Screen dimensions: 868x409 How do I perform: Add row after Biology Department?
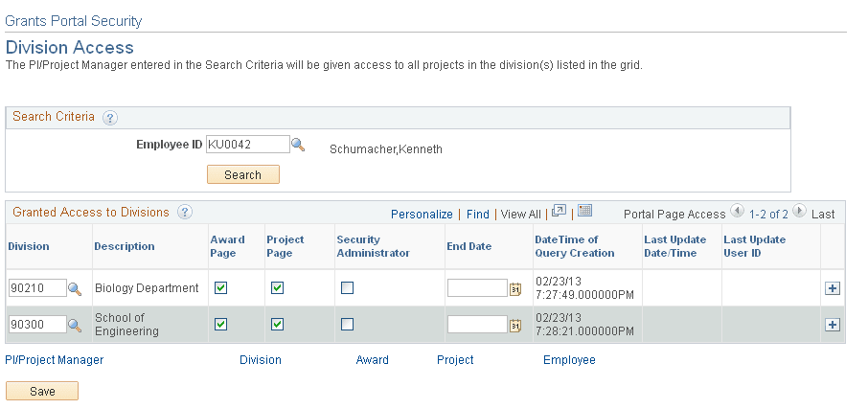tap(832, 288)
